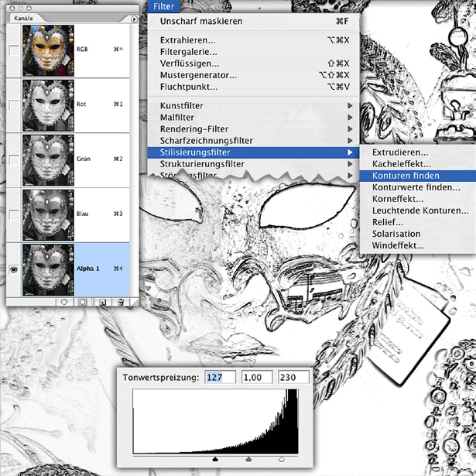
Task: Click the gray midtone gamma slider
Action: pyautogui.click(x=248, y=459)
